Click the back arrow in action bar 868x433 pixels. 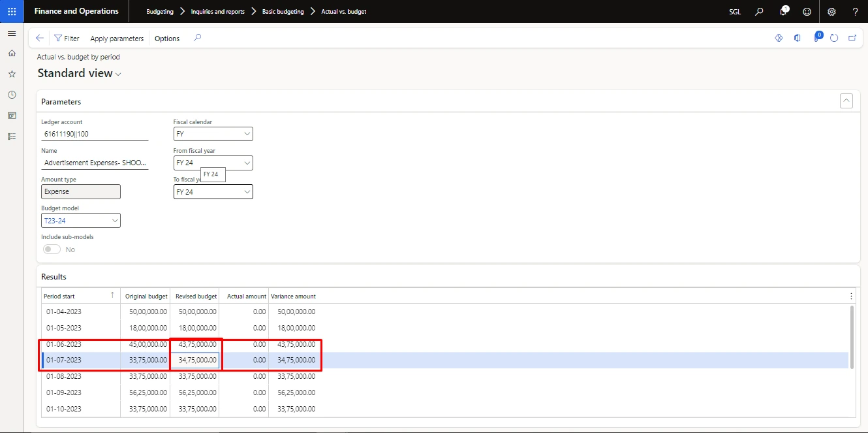point(40,39)
